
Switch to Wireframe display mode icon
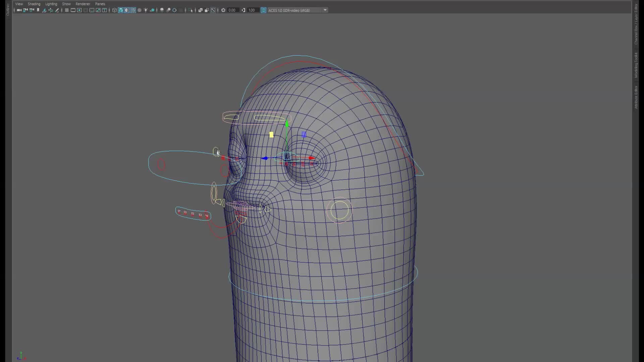coord(114,10)
